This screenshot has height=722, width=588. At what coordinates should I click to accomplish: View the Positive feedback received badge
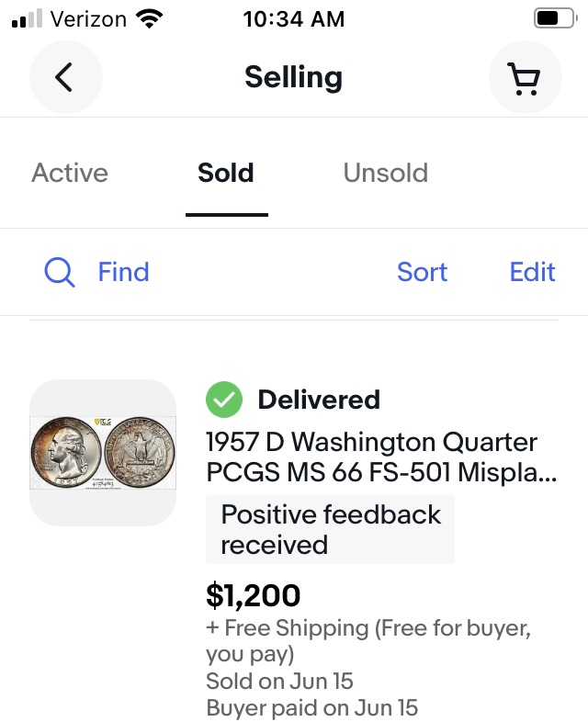pos(330,529)
